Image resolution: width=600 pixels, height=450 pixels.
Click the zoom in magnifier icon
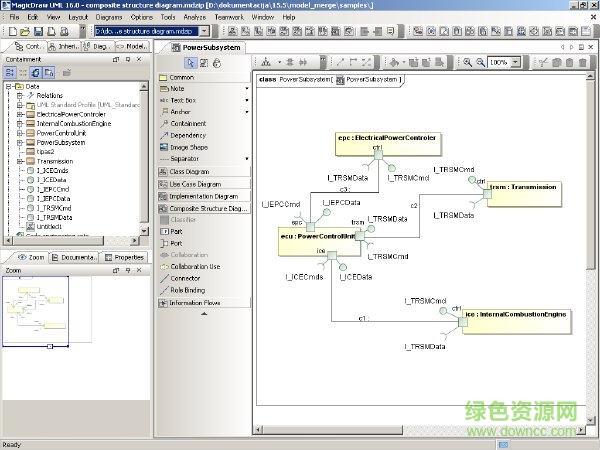(x=467, y=63)
